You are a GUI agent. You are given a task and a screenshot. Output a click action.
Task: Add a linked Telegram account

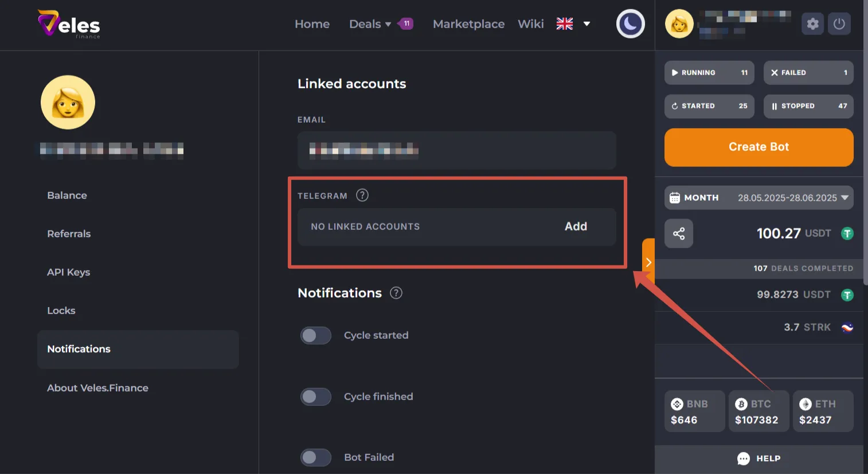pos(576,226)
